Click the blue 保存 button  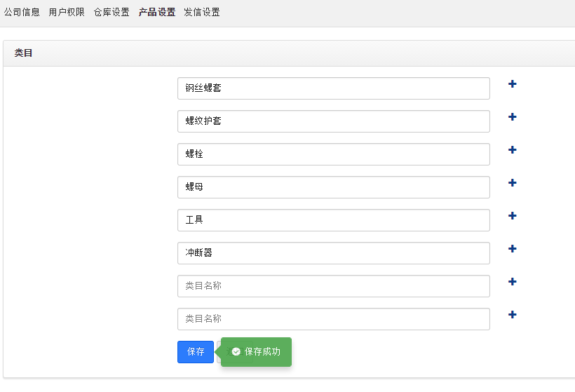[196, 352]
